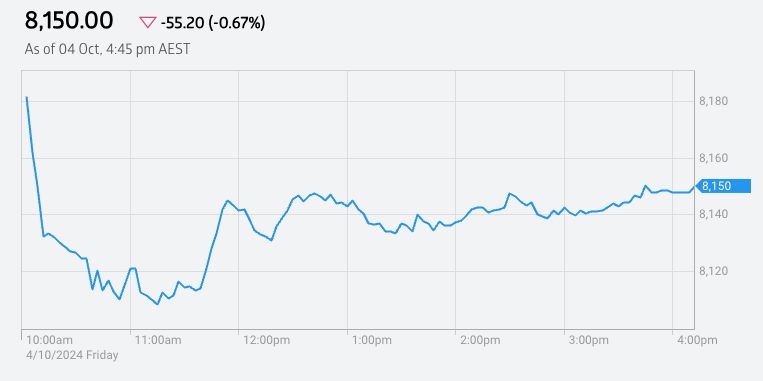763x381 pixels.
Task: Select the 10:00am time axis label
Action: click(50, 340)
